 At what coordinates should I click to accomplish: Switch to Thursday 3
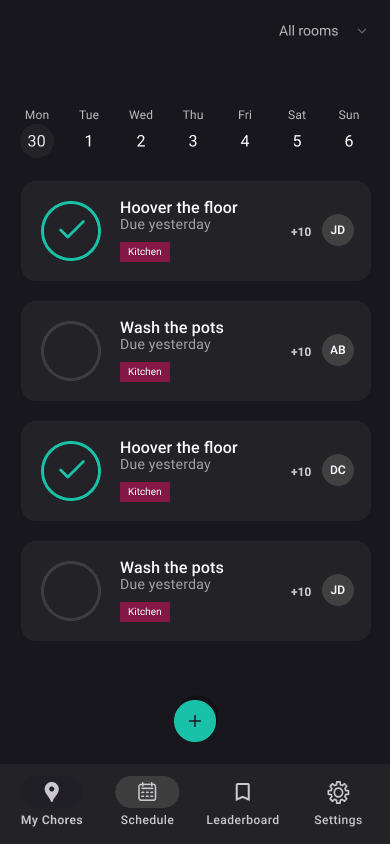point(193,141)
